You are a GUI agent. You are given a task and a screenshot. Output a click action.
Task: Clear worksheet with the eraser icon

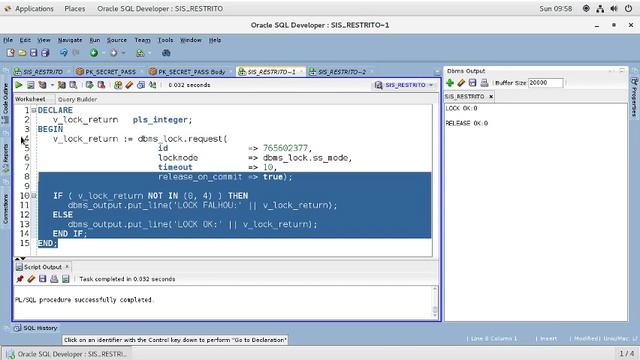click(x=129, y=85)
